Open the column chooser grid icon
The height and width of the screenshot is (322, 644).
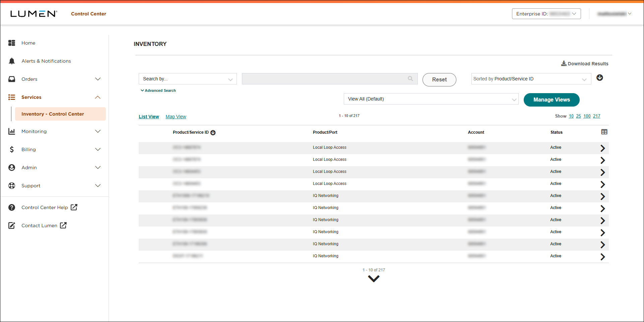click(x=604, y=132)
